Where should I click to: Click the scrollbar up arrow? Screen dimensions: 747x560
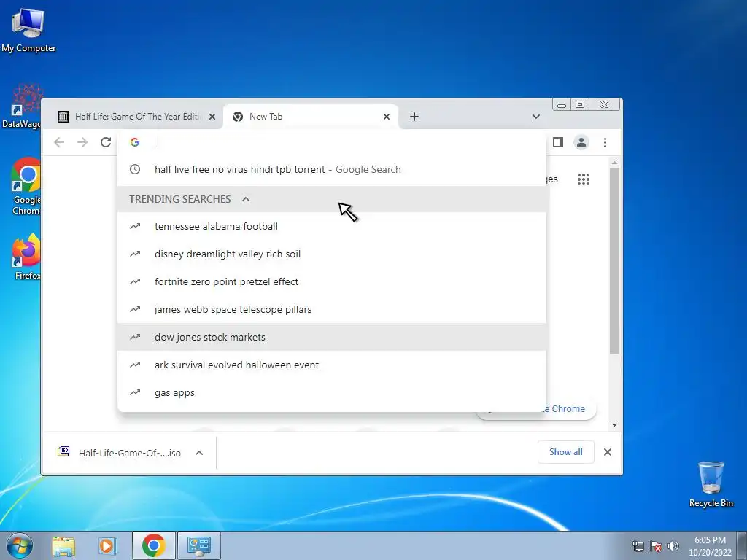[614, 163]
